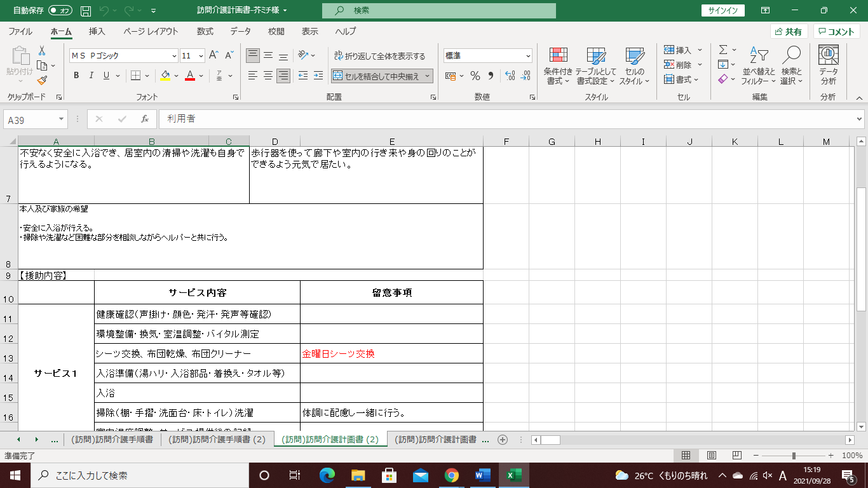Open Sort and Filter (並べ替えとフィルター)
868x488 pixels.
(759, 66)
